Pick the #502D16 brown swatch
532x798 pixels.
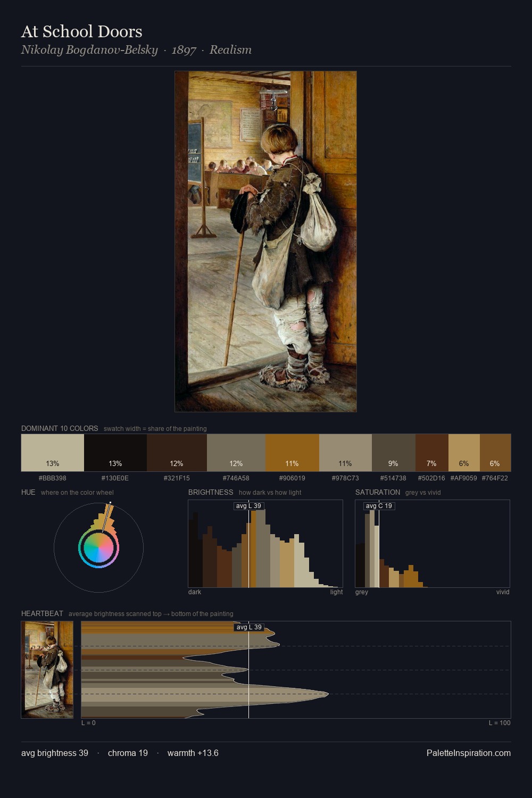pyautogui.click(x=432, y=453)
